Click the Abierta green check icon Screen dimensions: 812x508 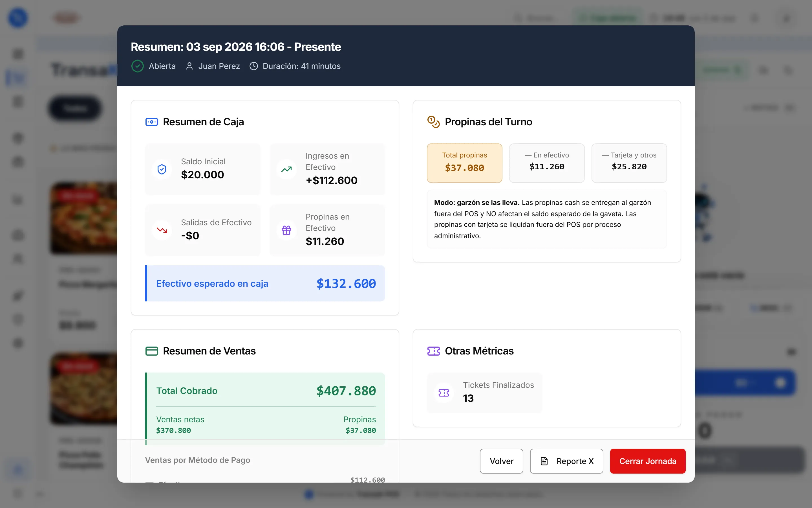pos(138,66)
